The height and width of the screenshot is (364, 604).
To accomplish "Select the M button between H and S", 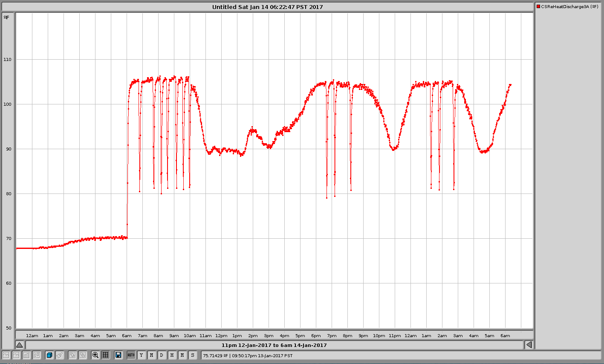I will (x=182, y=355).
